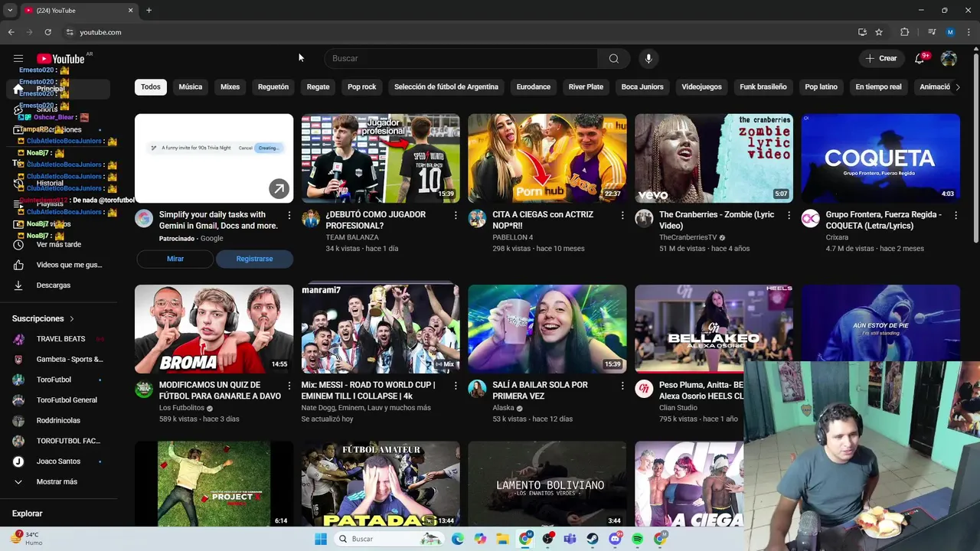Select the Boca Juniors filter chip

pyautogui.click(x=642, y=86)
